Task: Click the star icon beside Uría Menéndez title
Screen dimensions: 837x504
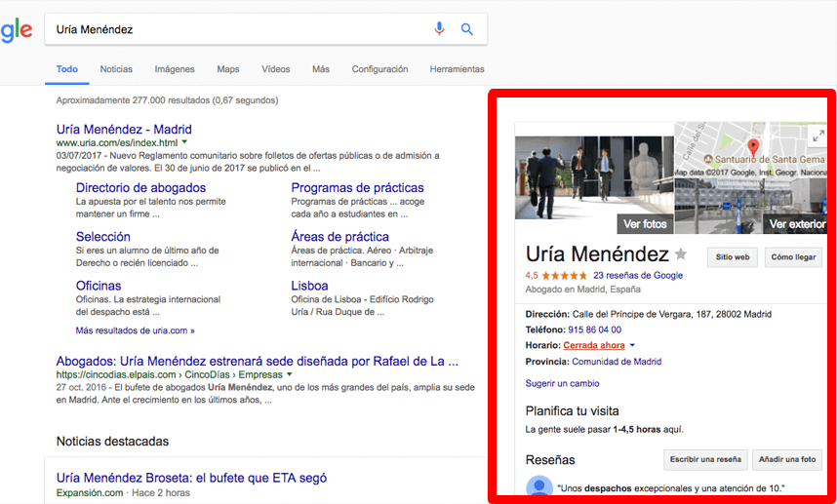Action: (681, 254)
